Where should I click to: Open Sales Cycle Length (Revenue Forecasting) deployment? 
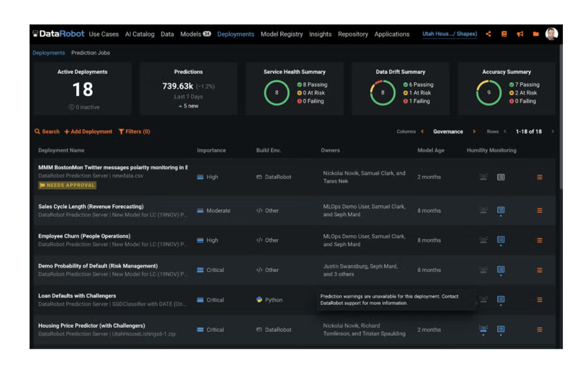(91, 206)
